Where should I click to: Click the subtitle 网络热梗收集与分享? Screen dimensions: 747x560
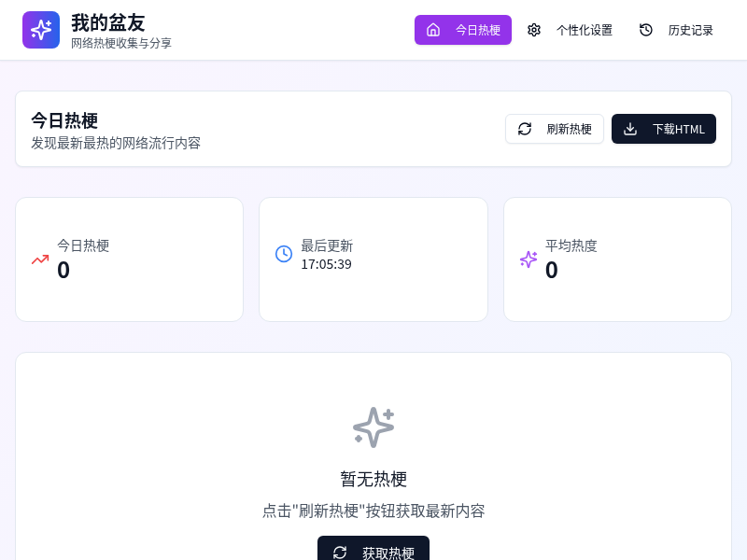[x=121, y=43]
